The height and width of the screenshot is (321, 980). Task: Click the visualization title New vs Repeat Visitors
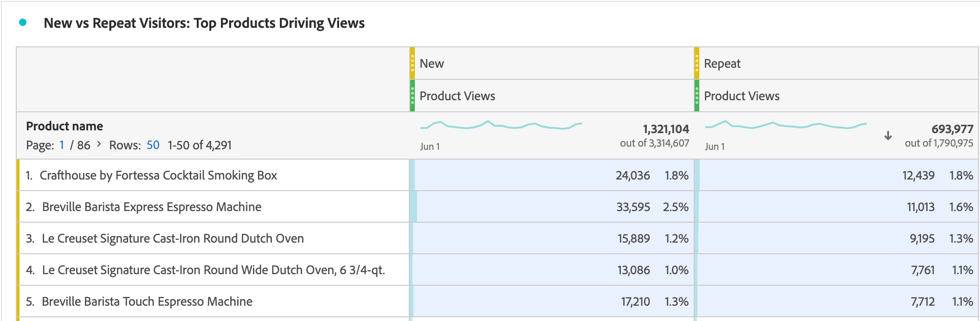[204, 23]
